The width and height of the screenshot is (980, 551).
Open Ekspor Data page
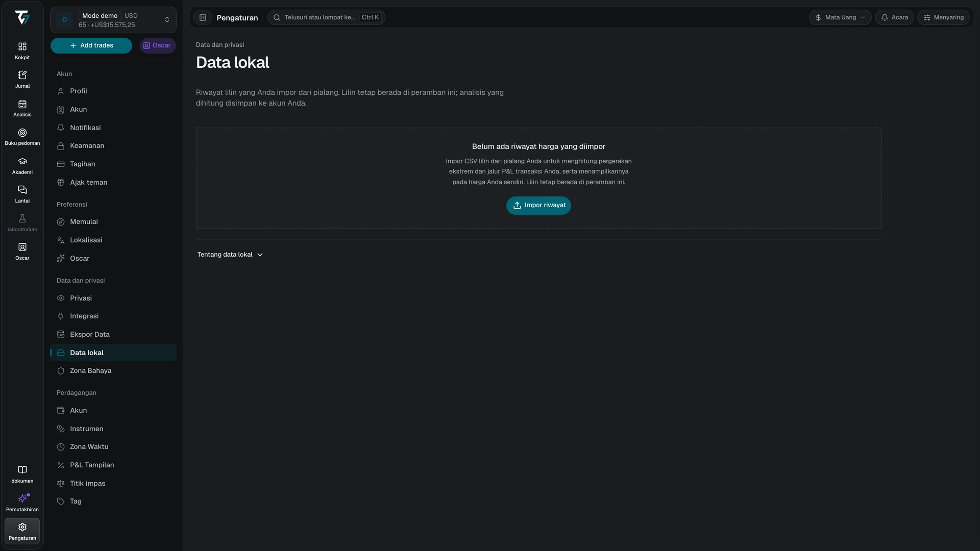click(113, 335)
